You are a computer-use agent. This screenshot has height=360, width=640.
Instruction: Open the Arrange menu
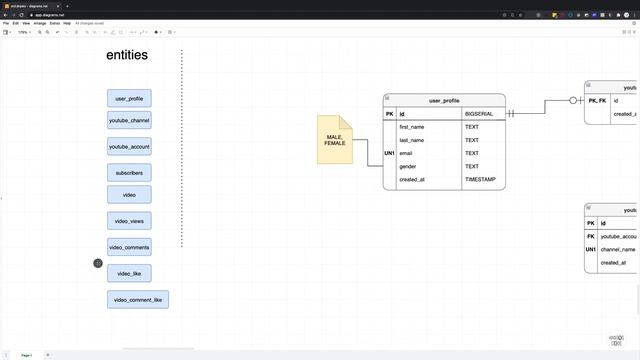pyautogui.click(x=40, y=23)
